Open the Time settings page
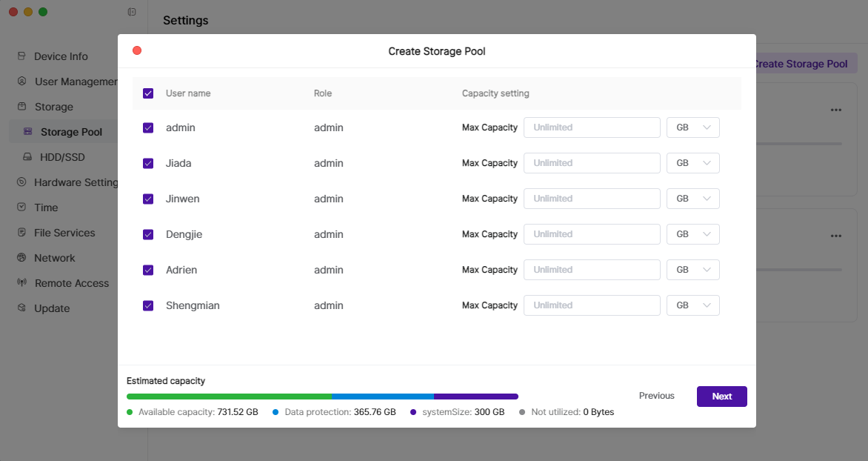868x461 pixels. pos(46,208)
